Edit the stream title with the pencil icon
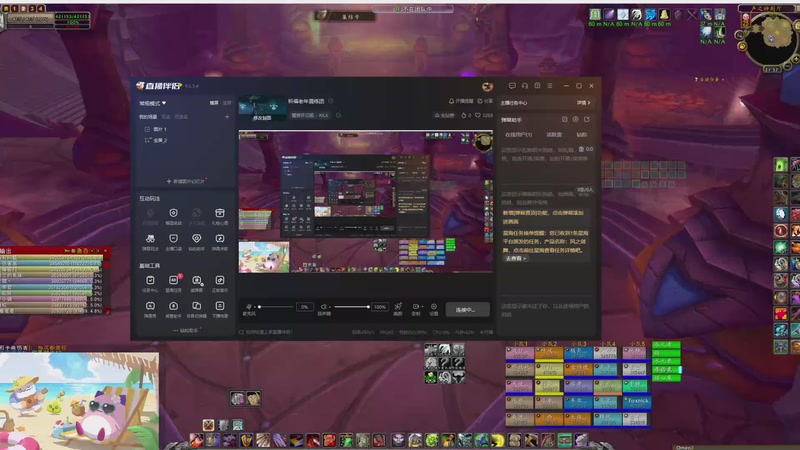 [331, 101]
